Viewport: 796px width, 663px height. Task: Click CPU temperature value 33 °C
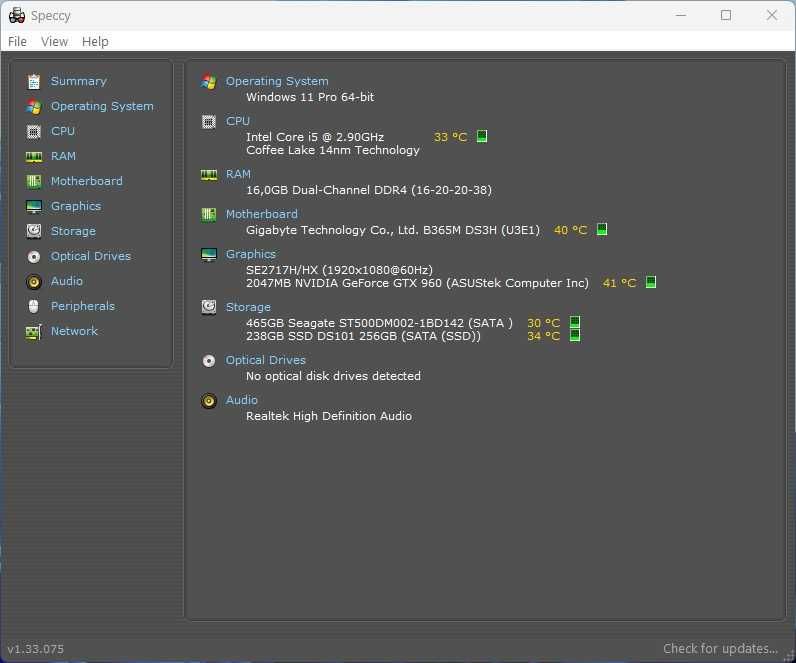click(450, 137)
